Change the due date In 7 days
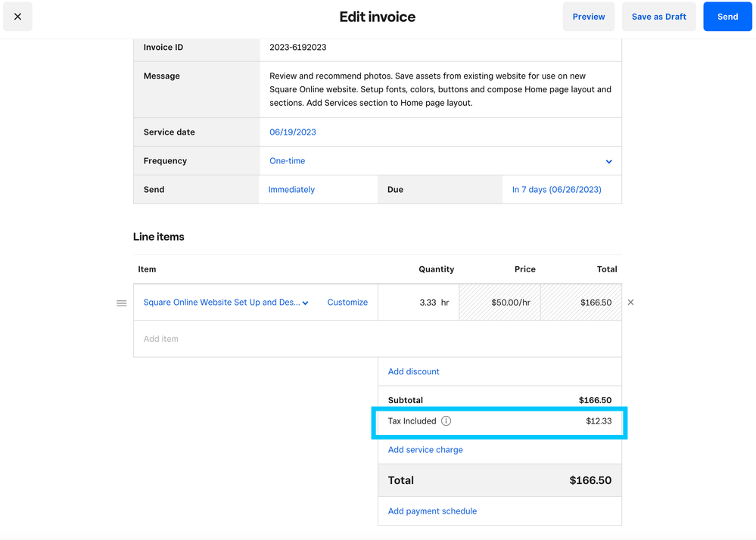The image size is (756, 540). (556, 190)
